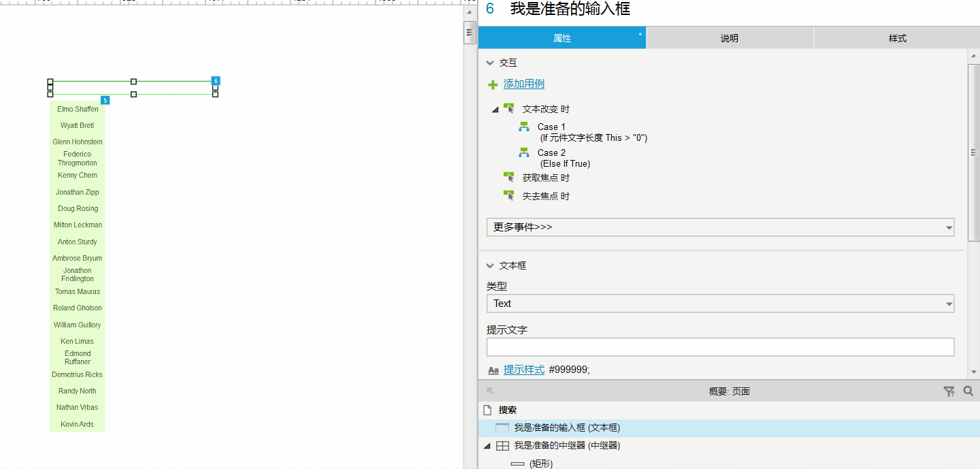Viewport: 980px width, 469px height.
Task: Click the canvas vertical scrollbar thumb
Action: [x=470, y=32]
